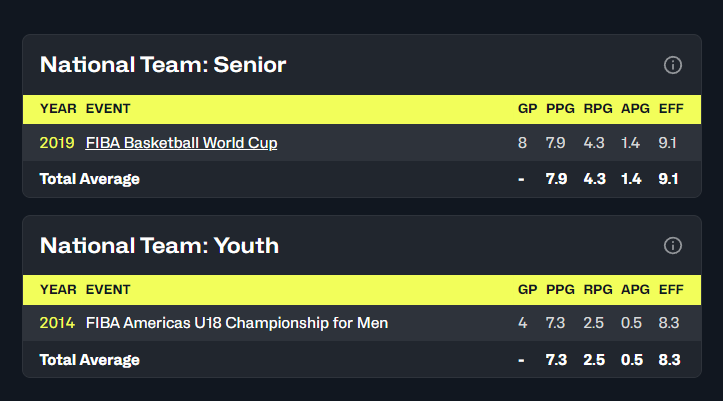Click the EFF header in Youth table
723x401 pixels.
tap(671, 289)
